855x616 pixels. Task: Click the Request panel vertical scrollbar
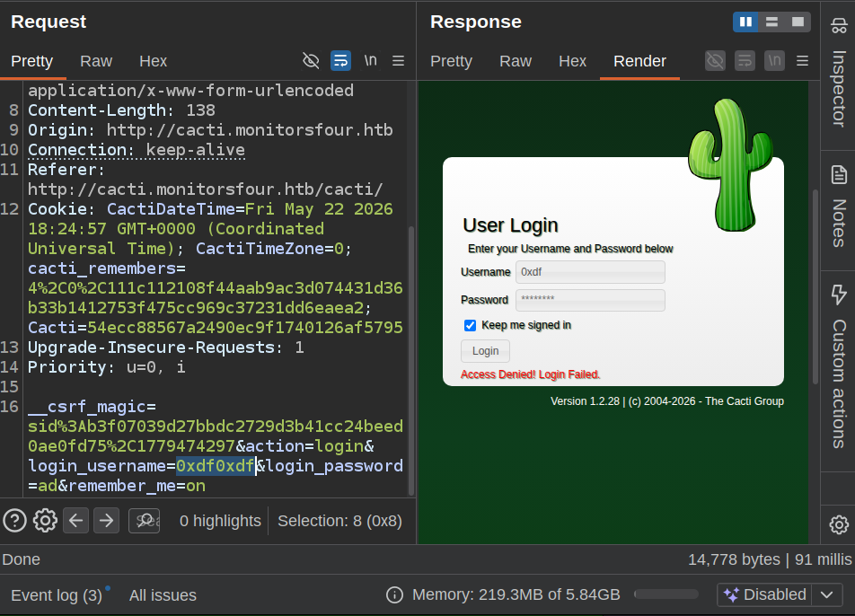click(411, 360)
